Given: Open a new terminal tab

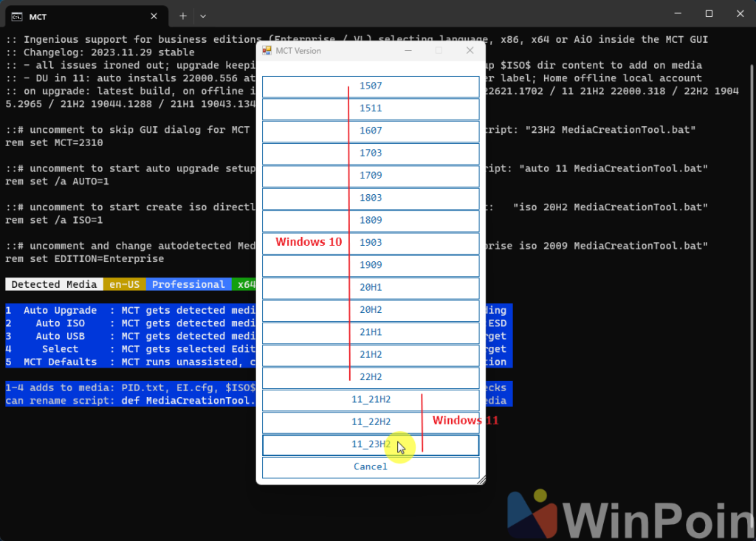Looking at the screenshot, I should 182,15.
